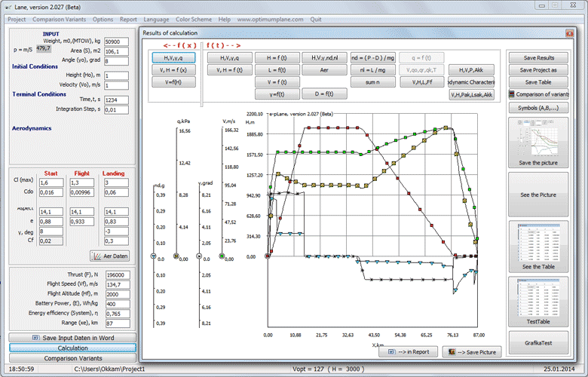This screenshot has width=588, height=377.
Task: Open the Color Scheme menu
Action: 193,18
